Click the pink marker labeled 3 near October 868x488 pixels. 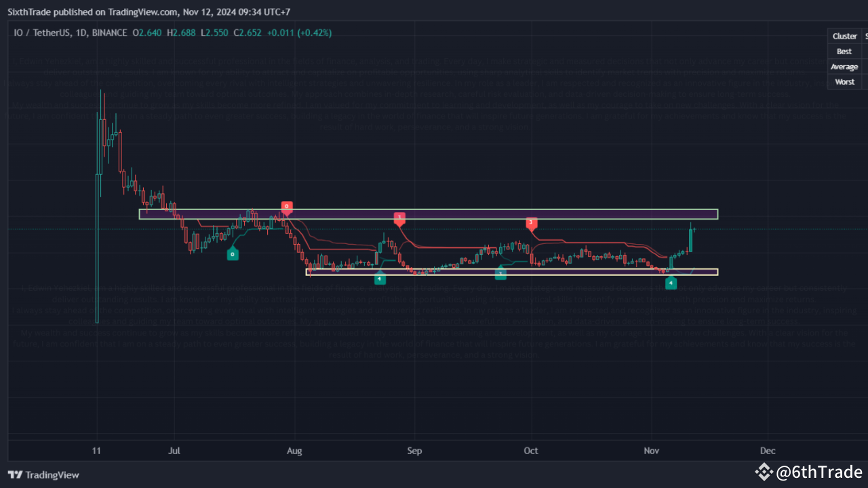click(531, 223)
